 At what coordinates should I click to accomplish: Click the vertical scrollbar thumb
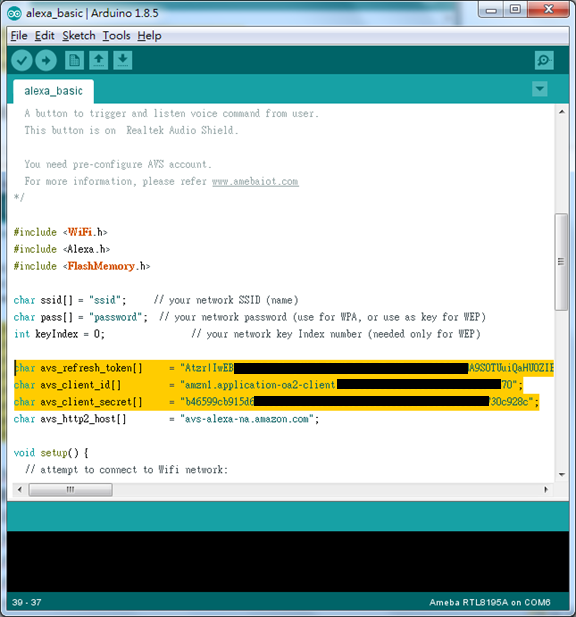[561, 262]
